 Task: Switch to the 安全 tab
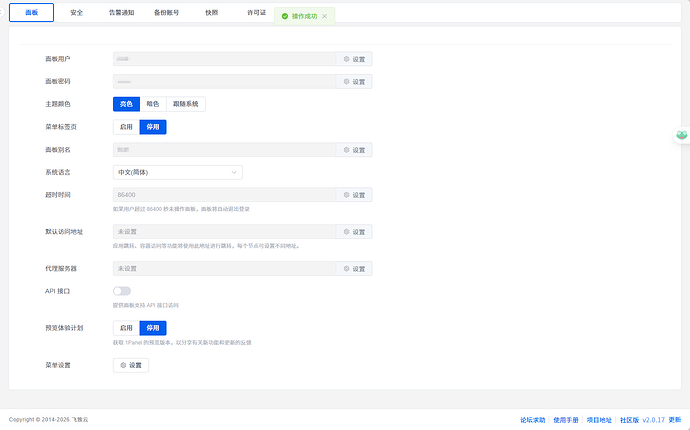tap(77, 14)
